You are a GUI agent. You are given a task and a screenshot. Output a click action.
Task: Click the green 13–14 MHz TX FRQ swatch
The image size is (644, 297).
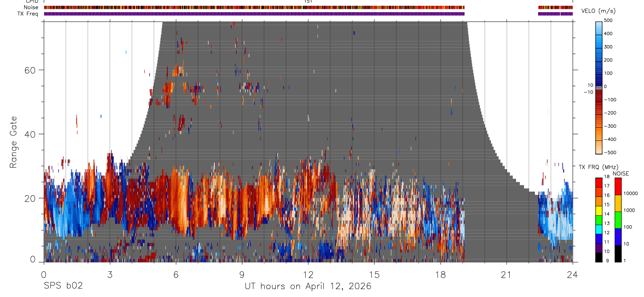click(x=599, y=220)
